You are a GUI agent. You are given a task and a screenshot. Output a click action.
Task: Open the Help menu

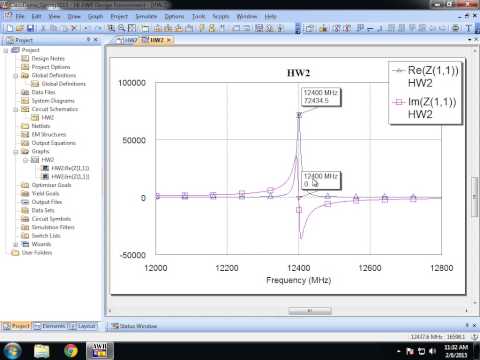tap(270, 16)
